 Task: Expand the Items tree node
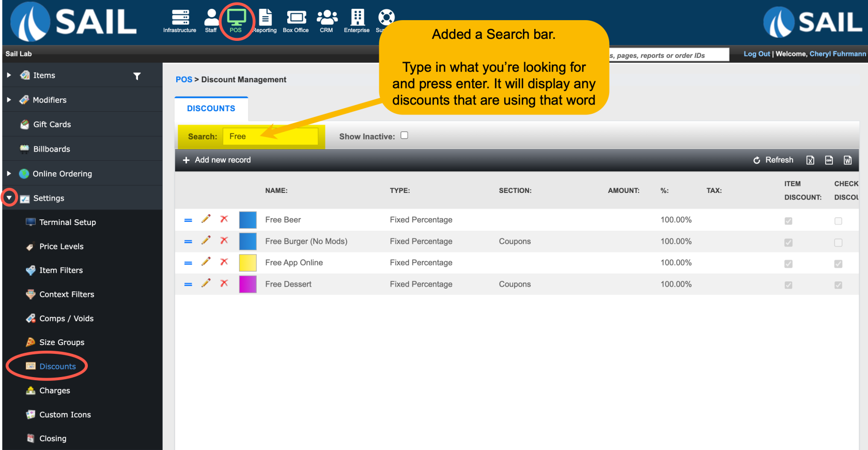(x=9, y=76)
